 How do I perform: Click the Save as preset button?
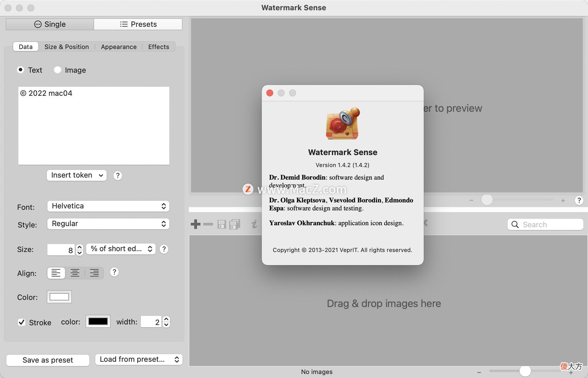pos(48,360)
